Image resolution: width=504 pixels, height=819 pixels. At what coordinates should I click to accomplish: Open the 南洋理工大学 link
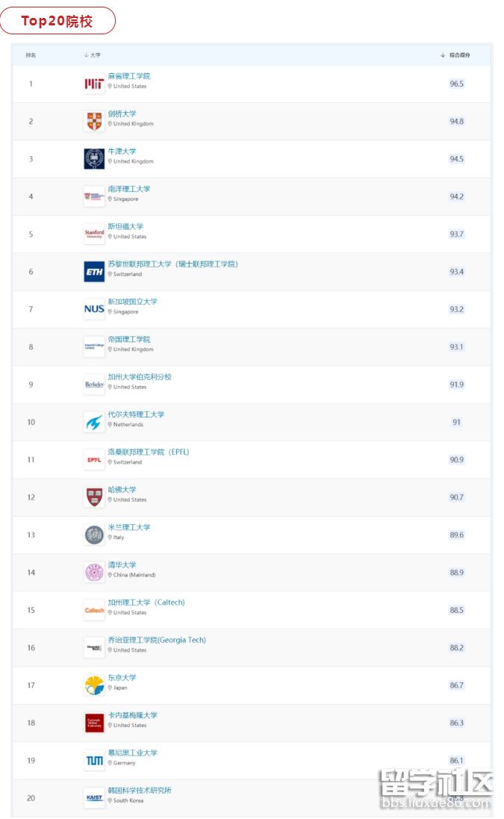(129, 189)
